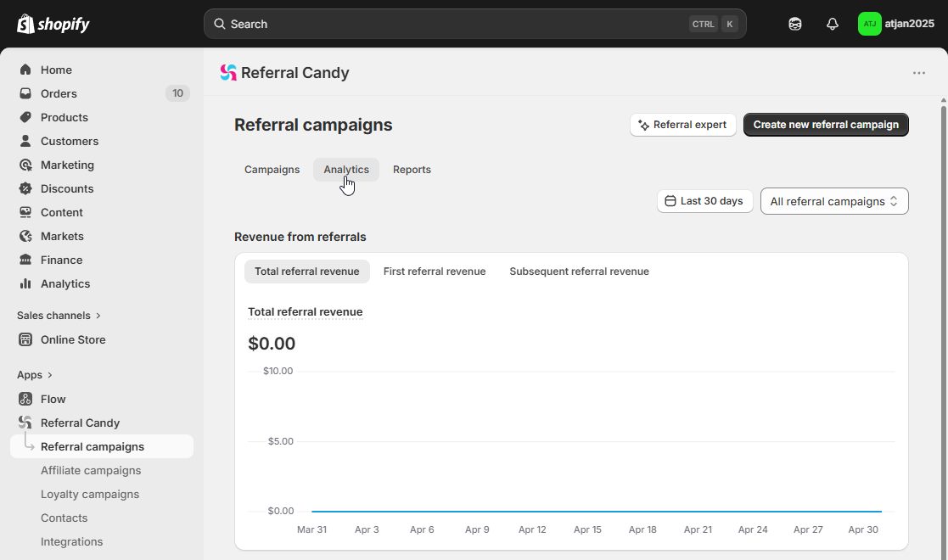948x560 pixels.
Task: Open notifications bell icon
Action: point(833,25)
